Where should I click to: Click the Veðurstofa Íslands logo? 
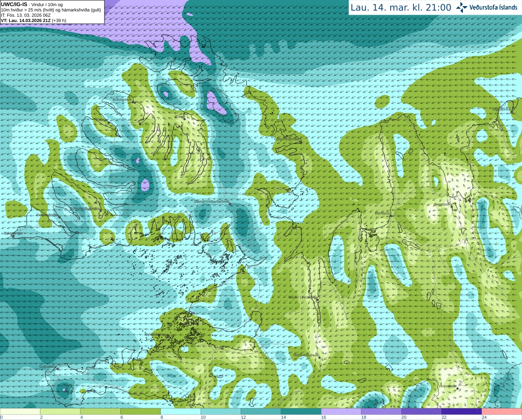point(487,7)
